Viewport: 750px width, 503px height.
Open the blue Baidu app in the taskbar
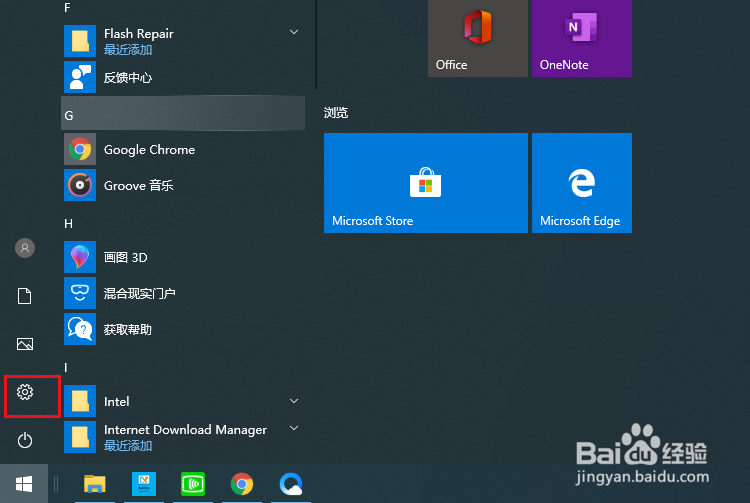144,484
